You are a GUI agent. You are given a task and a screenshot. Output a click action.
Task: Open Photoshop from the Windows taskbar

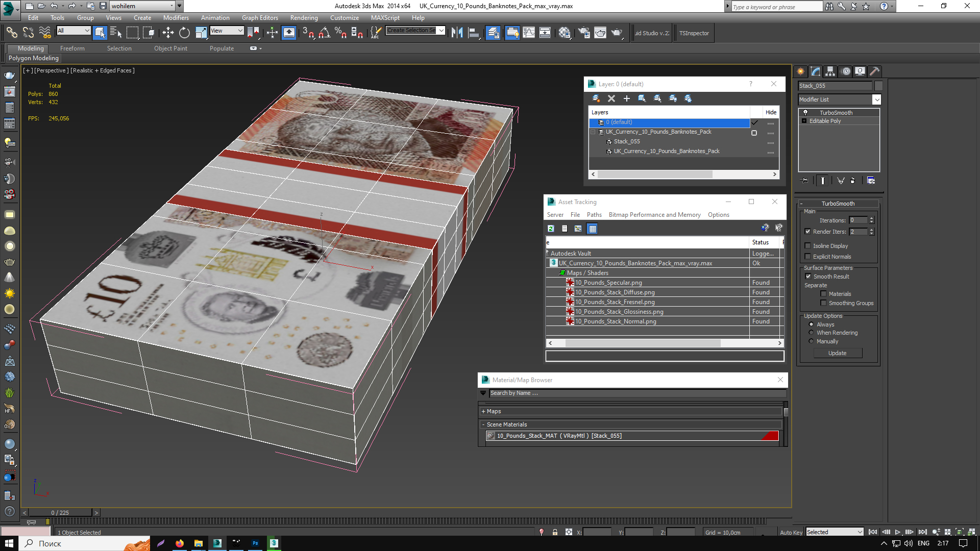(x=255, y=543)
